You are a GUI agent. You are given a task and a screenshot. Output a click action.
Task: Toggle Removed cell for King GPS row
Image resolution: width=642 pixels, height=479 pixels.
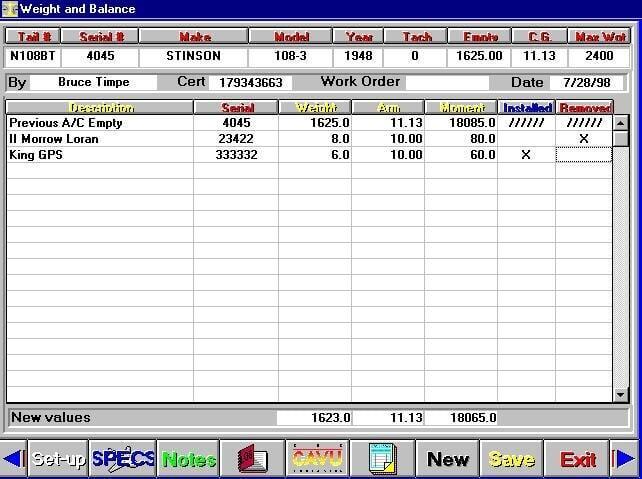[584, 155]
